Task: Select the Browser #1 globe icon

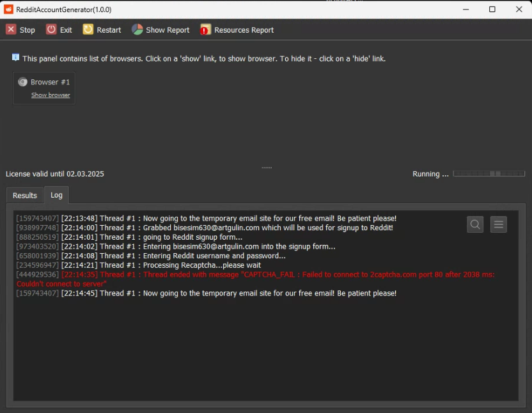Action: pos(23,82)
